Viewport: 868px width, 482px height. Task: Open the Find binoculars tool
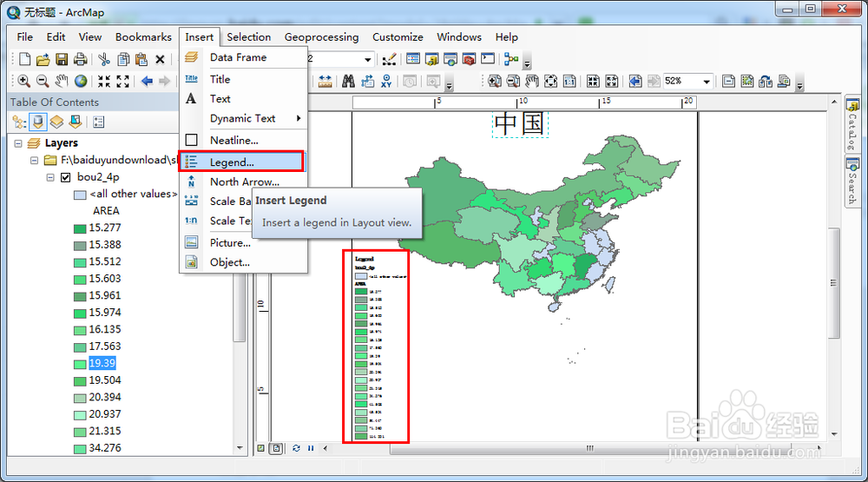click(x=348, y=82)
